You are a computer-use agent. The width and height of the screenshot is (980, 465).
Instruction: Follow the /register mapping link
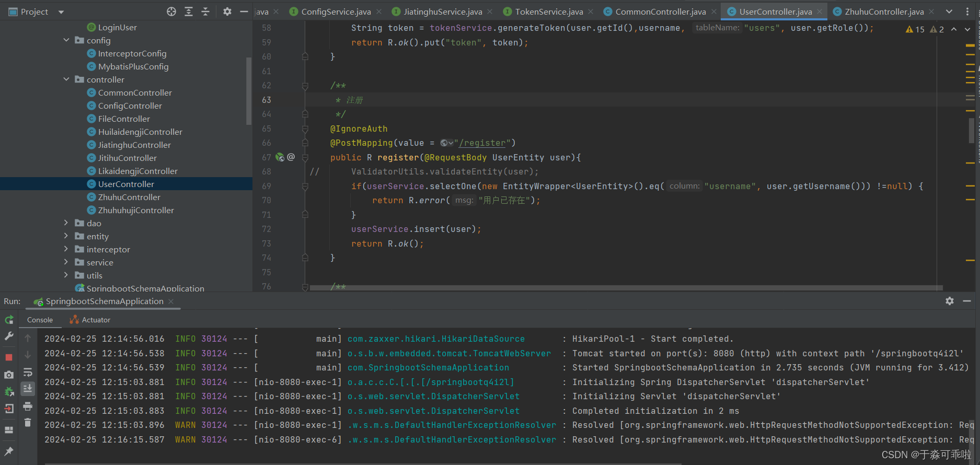click(x=482, y=143)
